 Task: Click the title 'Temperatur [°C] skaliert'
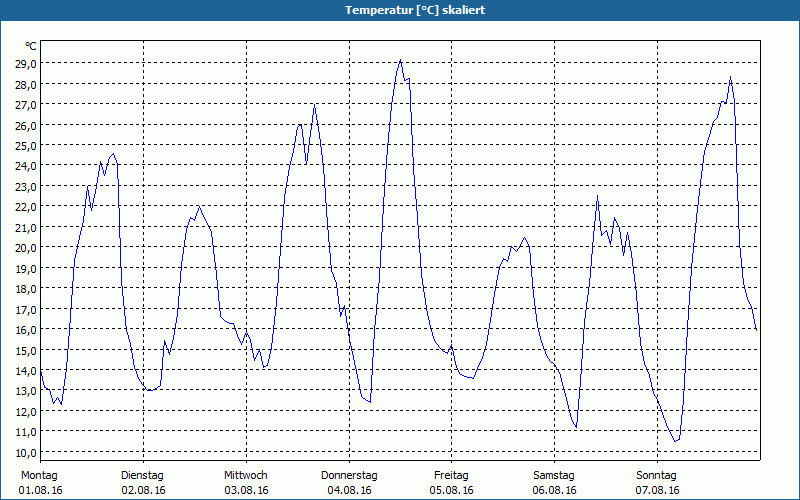pyautogui.click(x=415, y=10)
